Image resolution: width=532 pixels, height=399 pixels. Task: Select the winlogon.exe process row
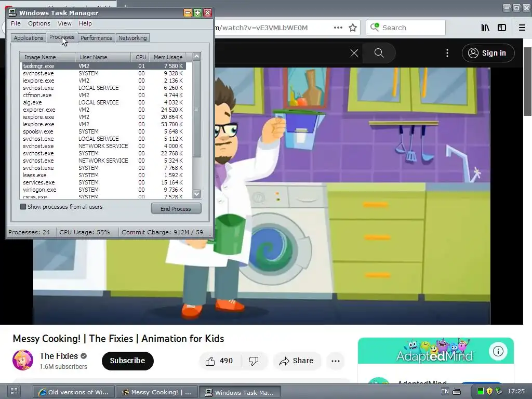click(x=104, y=190)
